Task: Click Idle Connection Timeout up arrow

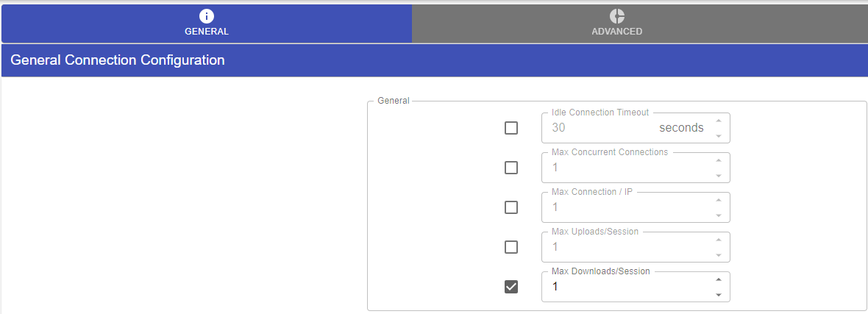Action: [718, 121]
